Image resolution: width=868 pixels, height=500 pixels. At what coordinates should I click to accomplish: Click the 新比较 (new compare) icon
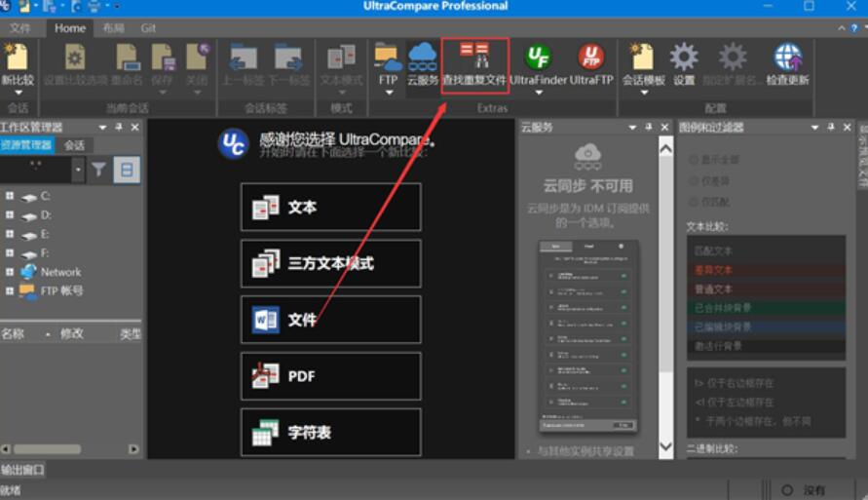[x=17, y=57]
